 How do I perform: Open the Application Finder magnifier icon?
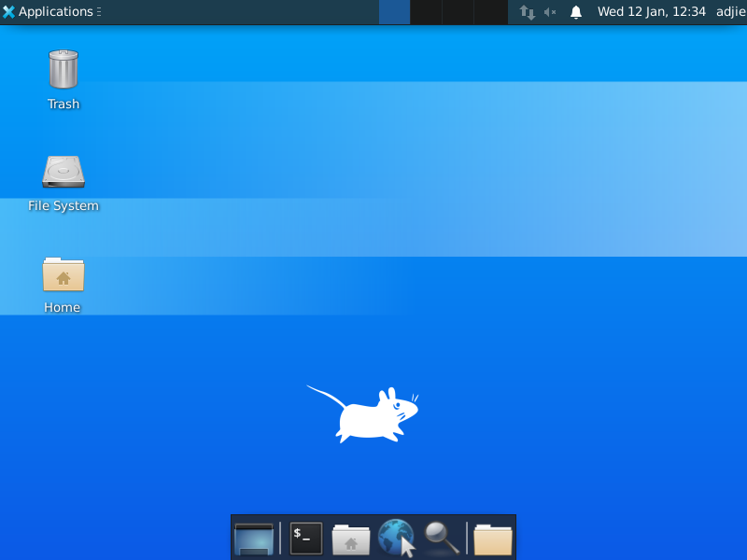(442, 539)
